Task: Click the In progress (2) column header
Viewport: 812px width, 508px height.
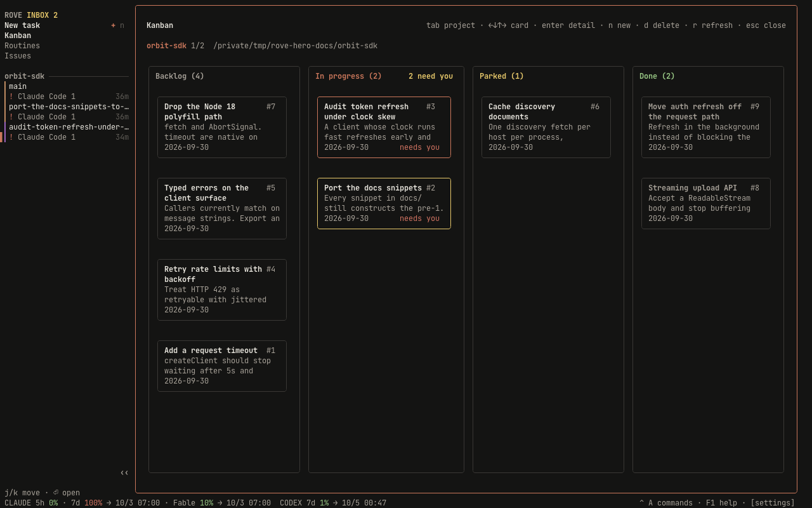Action: point(348,76)
